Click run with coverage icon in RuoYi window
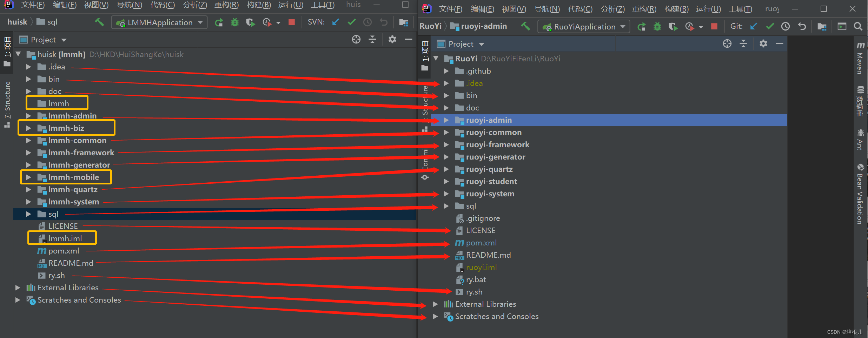 673,27
